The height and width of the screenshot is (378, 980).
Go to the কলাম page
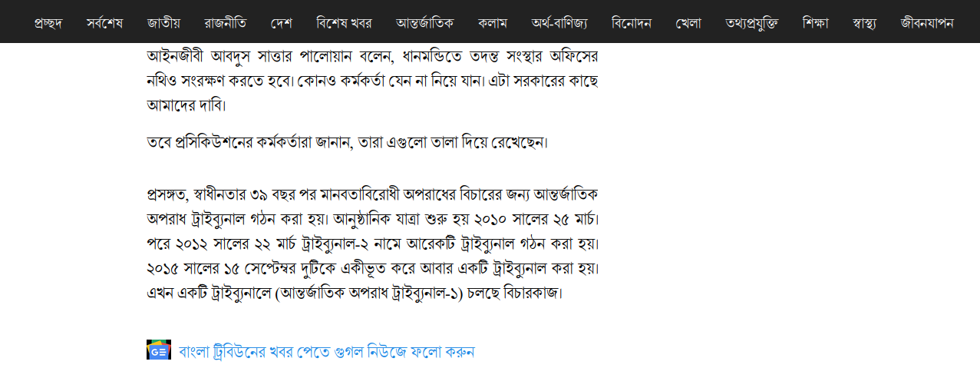(x=492, y=22)
